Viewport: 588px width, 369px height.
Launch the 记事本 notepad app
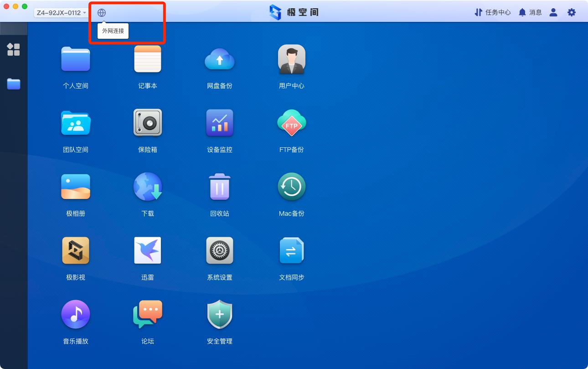(148, 59)
